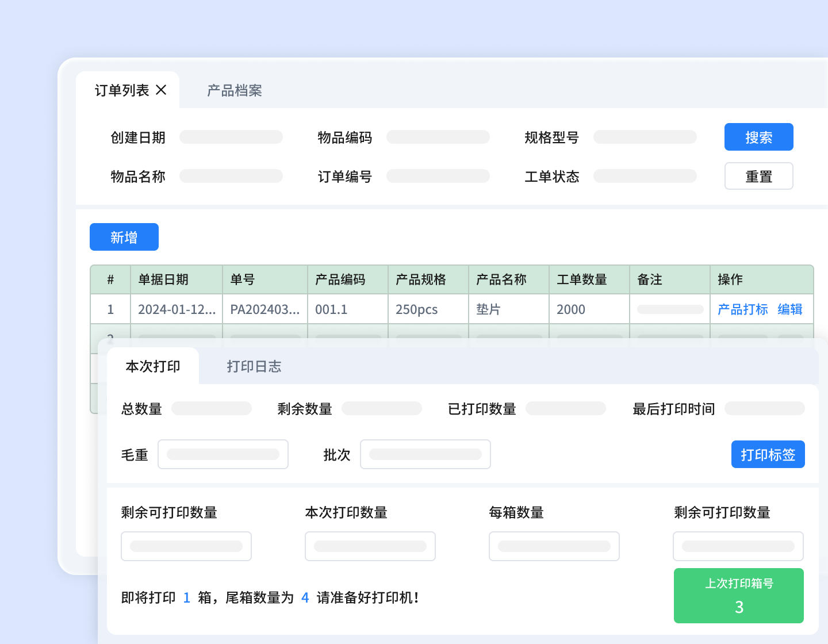This screenshot has height=644, width=828.
Task: Open the 本次打印 tab
Action: point(153,366)
